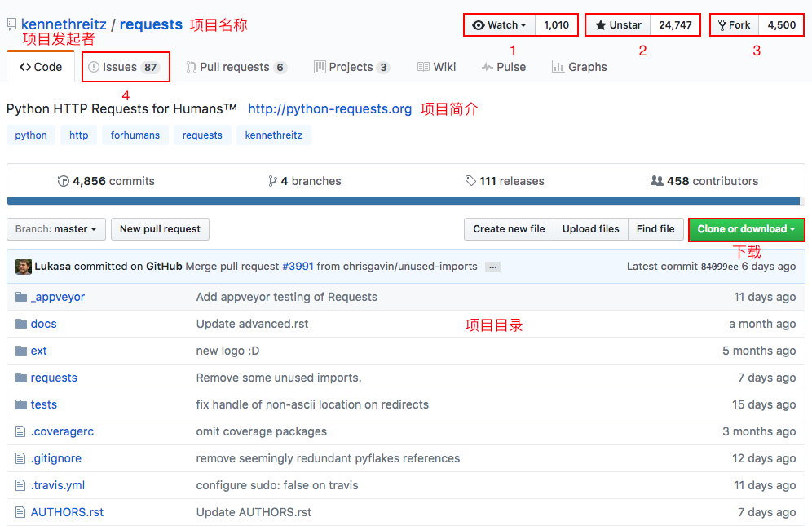Click the AUTHORS.rst file icon

(20, 512)
